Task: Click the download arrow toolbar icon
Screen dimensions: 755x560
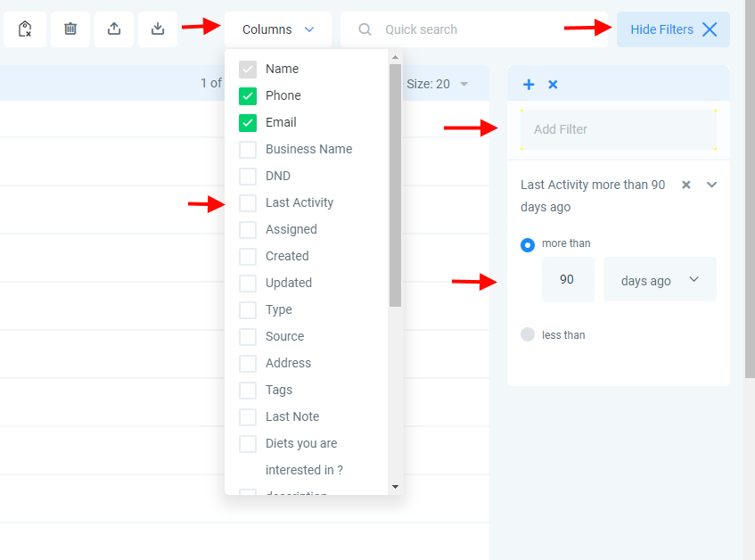Action: click(x=158, y=29)
